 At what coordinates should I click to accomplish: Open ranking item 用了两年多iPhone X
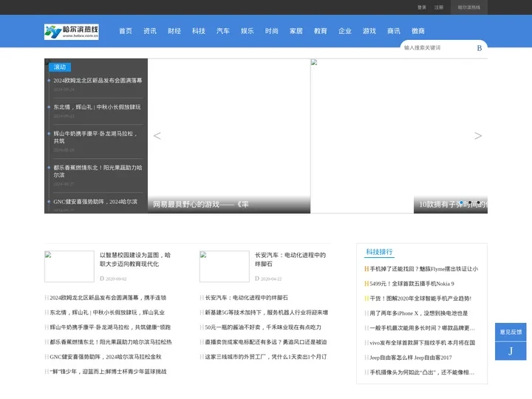[419, 313]
